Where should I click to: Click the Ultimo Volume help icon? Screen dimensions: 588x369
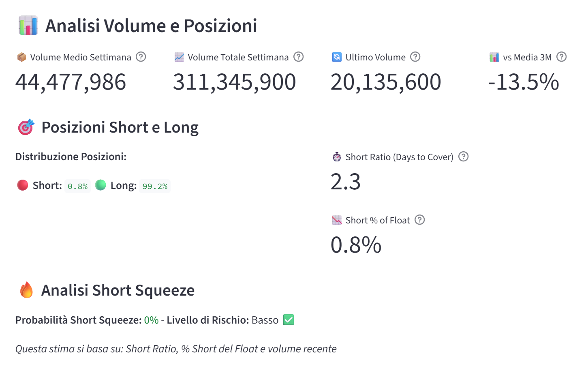[415, 57]
